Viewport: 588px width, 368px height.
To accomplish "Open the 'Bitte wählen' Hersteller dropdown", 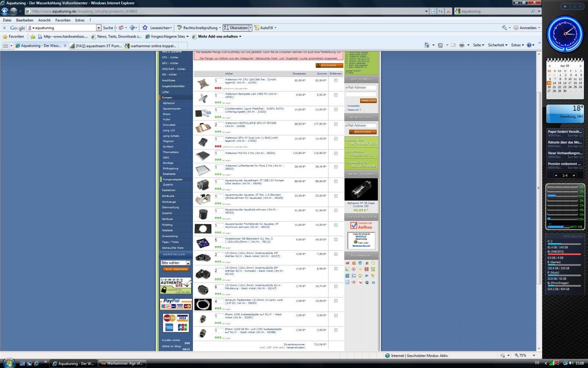I will [176, 263].
